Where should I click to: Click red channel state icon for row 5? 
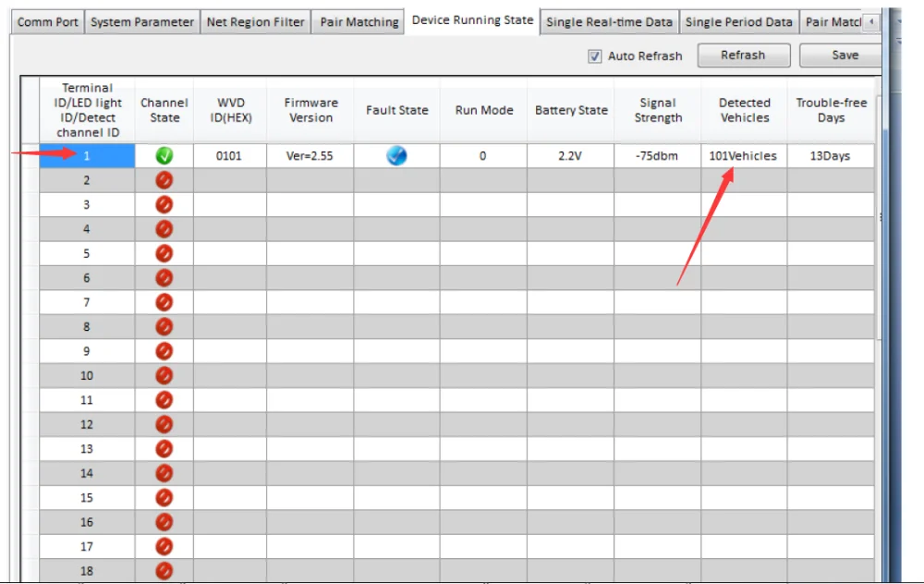[x=164, y=253]
